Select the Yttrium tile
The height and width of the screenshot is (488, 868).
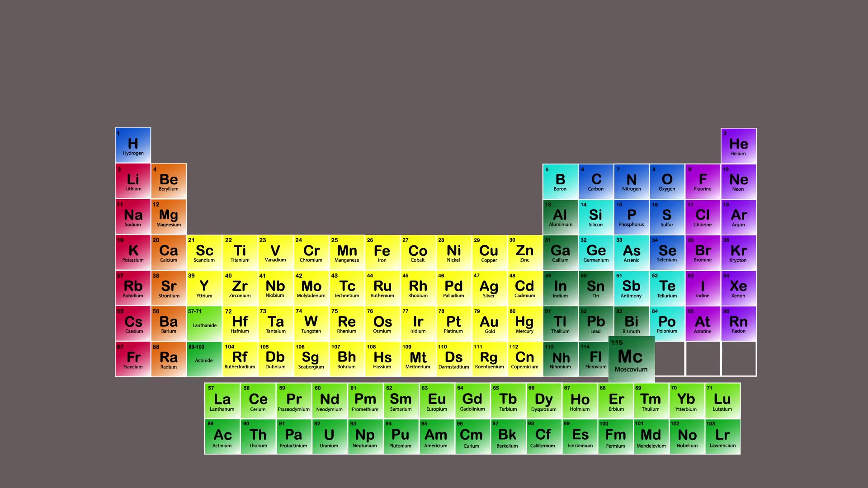(204, 288)
